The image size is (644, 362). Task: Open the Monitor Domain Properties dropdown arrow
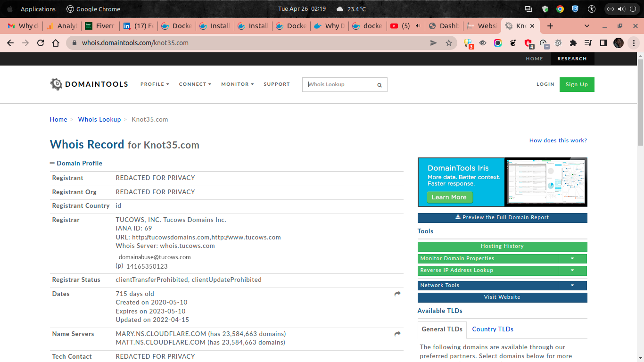[572, 258]
